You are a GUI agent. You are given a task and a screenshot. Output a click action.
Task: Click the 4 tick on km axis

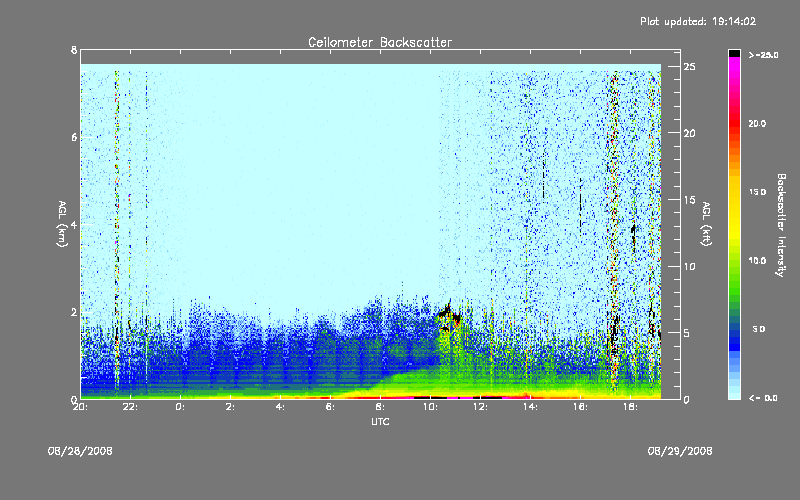(x=74, y=224)
